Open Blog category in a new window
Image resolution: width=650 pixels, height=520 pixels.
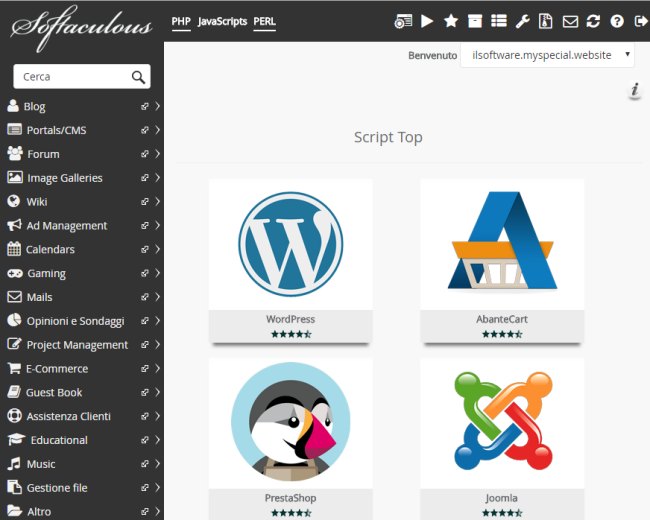(145, 107)
